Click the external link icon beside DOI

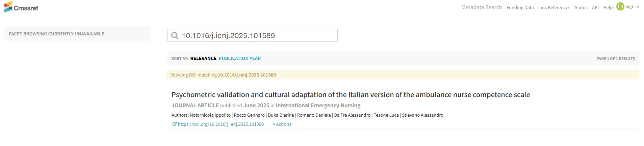pyautogui.click(x=174, y=124)
